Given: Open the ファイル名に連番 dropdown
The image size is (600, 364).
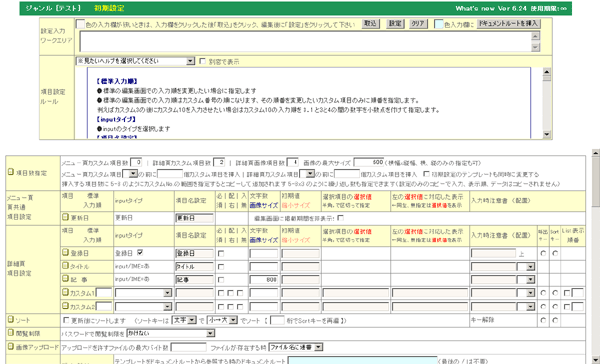Looking at the screenshot, I should 296,347.
